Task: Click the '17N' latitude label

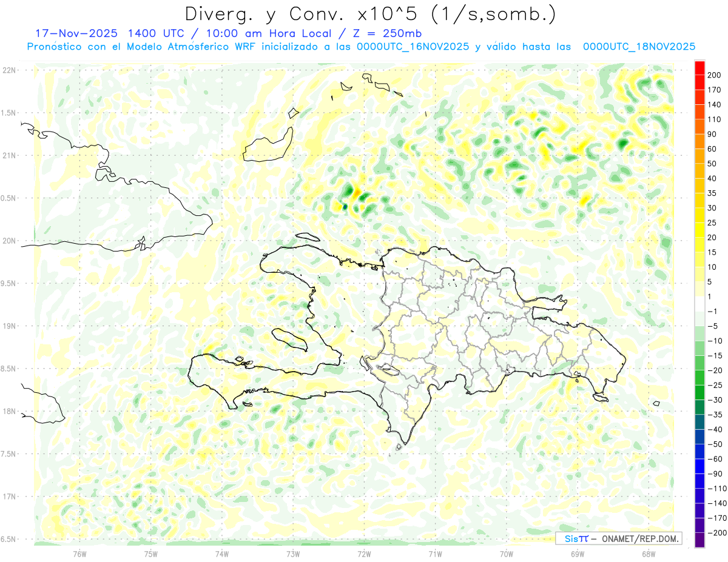Action: click(x=8, y=497)
